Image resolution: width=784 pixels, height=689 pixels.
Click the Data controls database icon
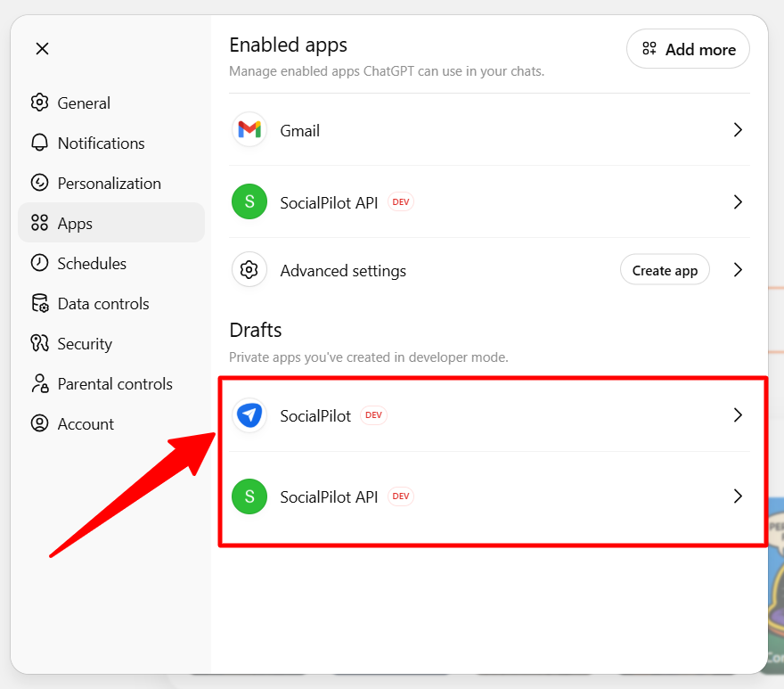tap(39, 303)
